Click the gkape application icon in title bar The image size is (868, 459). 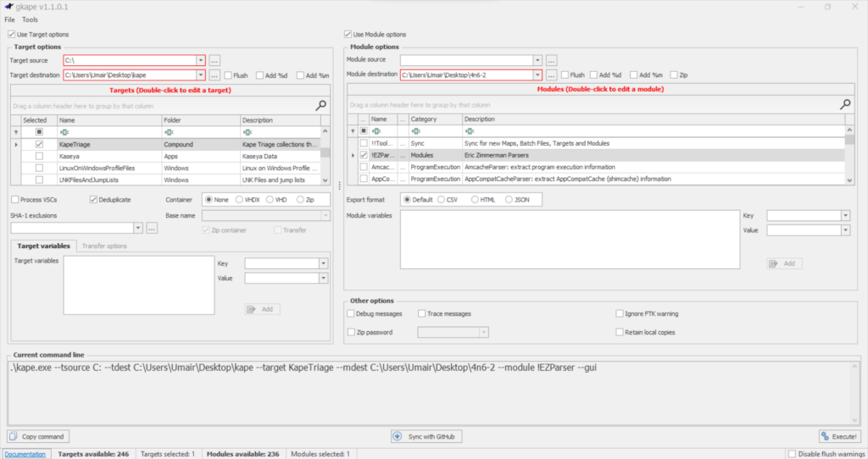point(8,7)
